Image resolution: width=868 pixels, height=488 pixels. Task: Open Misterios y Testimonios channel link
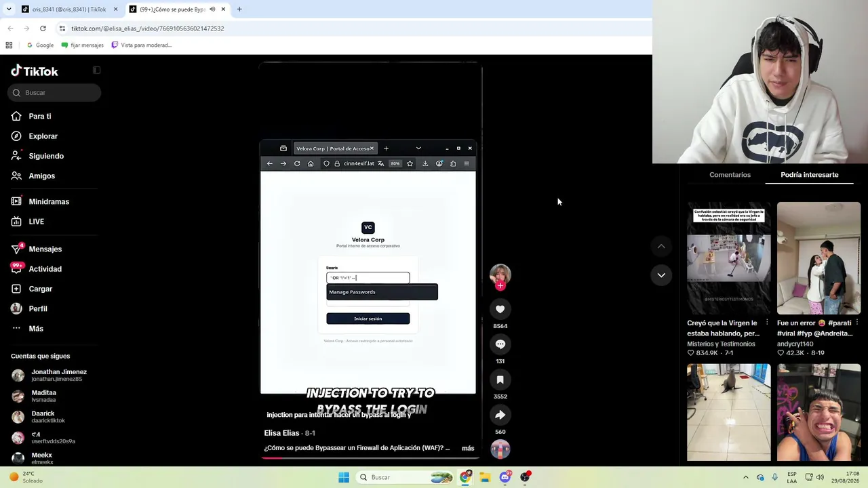tap(721, 344)
